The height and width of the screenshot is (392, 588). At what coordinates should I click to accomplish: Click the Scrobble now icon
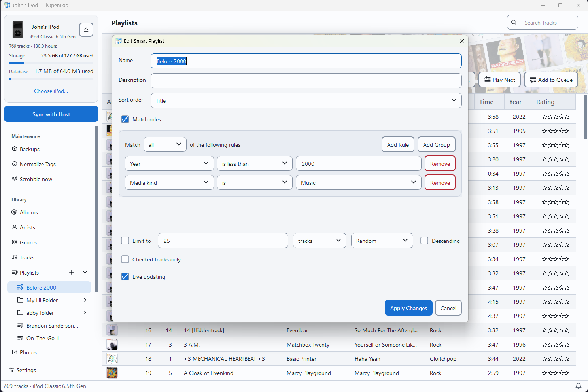click(x=15, y=179)
